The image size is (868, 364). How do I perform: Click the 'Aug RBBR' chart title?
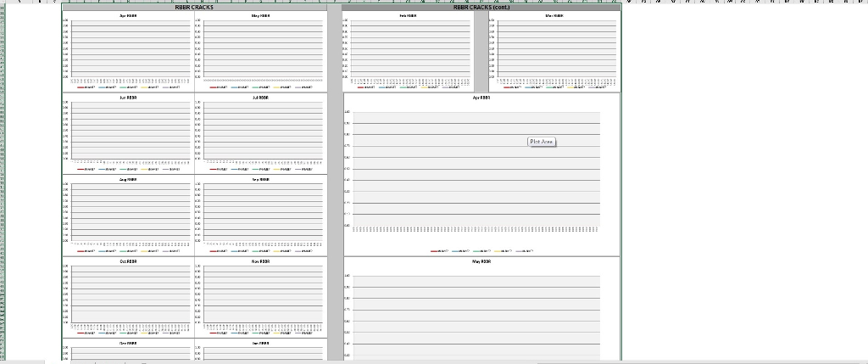tap(129, 180)
